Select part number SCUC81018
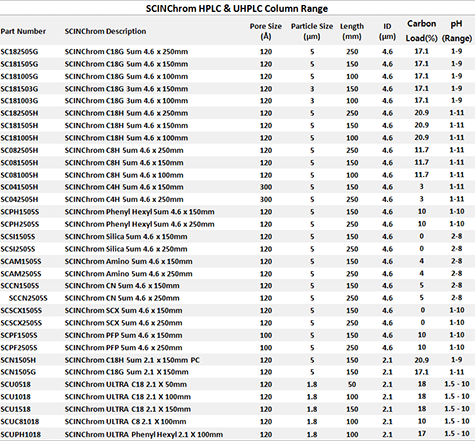 click(x=20, y=421)
